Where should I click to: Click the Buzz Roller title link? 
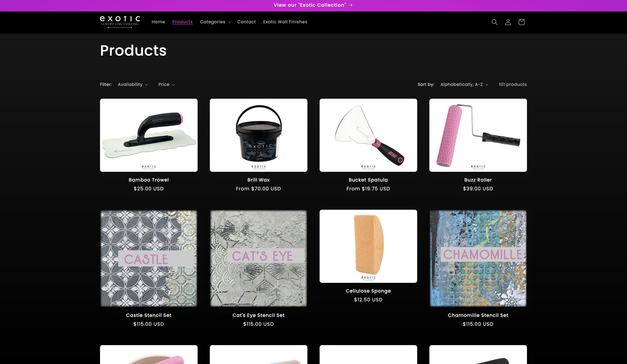click(478, 180)
